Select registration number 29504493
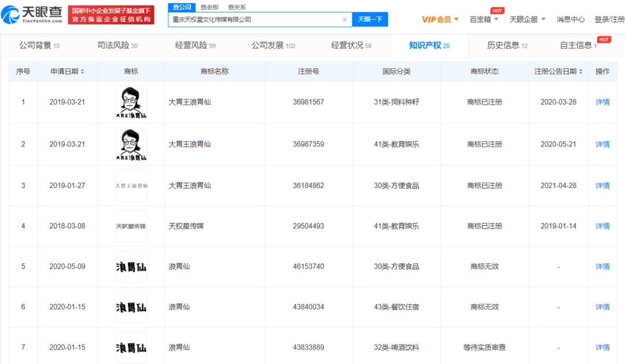The width and height of the screenshot is (625, 364). (x=308, y=226)
